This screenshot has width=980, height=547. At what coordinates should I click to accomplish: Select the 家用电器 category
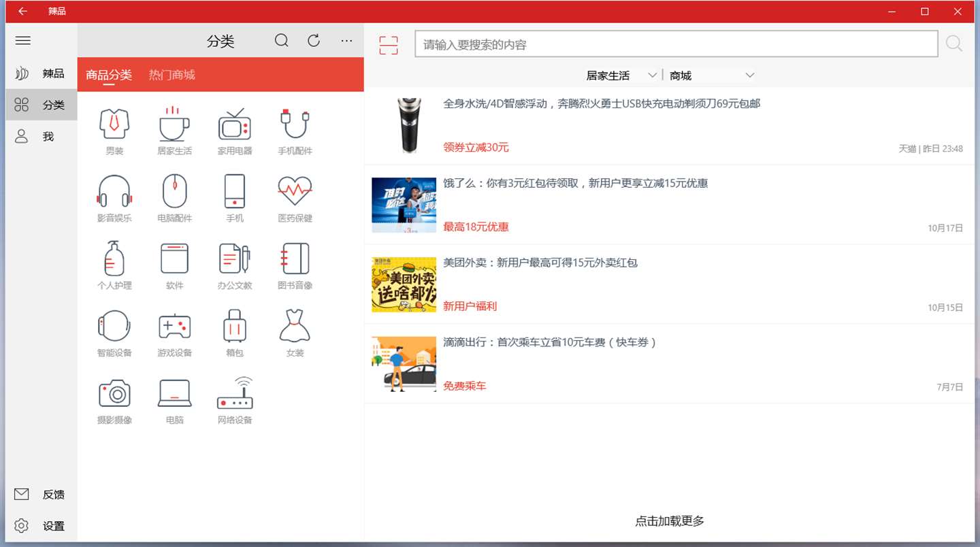pyautogui.click(x=235, y=131)
